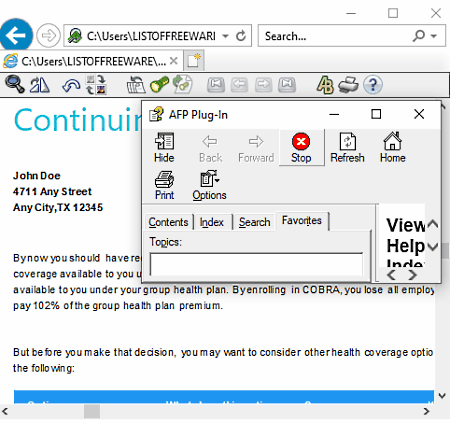Click the rotated page document icon
Screen dimensions: 450x423
[x=136, y=85]
